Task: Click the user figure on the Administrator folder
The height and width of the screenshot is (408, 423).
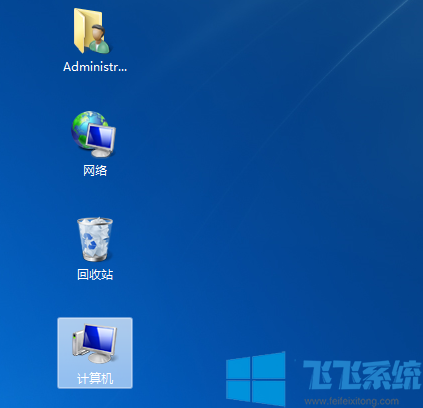Action: (98, 39)
